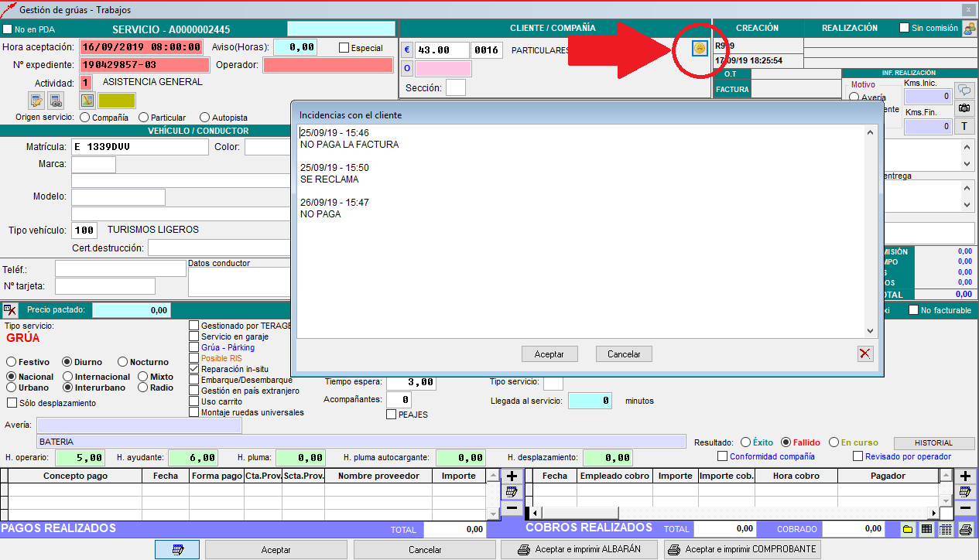Screen dimensions: 979x560
Task: Select Particular as origen servicio
Action: tap(143, 118)
